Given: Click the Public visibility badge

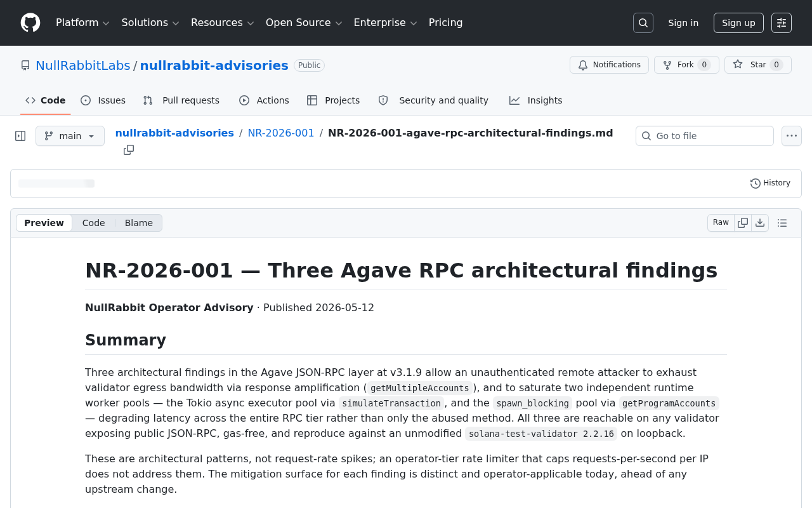Looking at the screenshot, I should [x=309, y=65].
